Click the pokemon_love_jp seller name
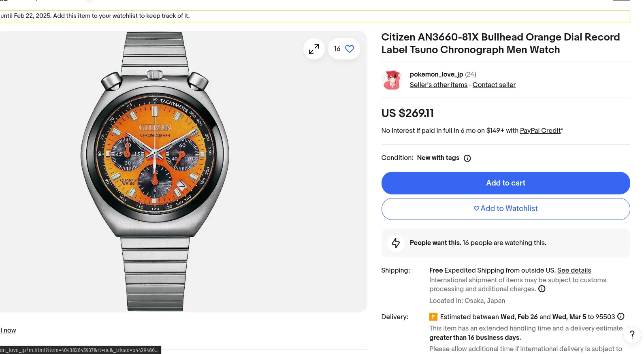644x354 pixels. (x=436, y=75)
